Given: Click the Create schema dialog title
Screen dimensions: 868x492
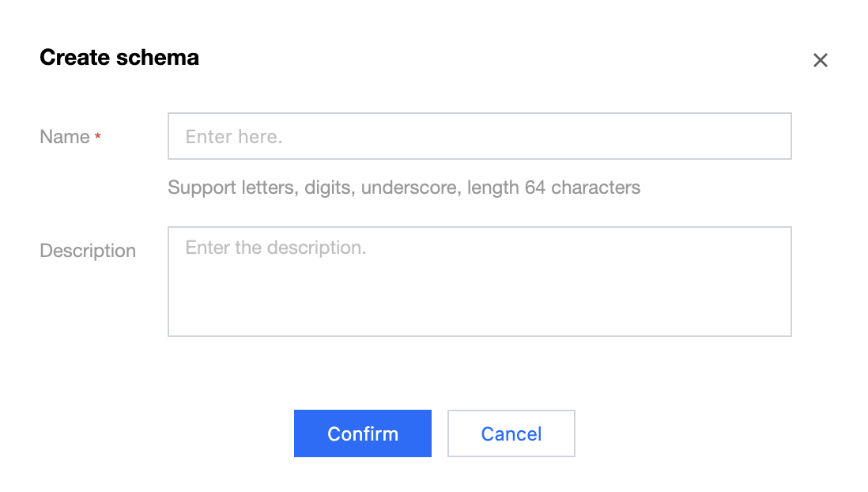Looking at the screenshot, I should pos(119,58).
